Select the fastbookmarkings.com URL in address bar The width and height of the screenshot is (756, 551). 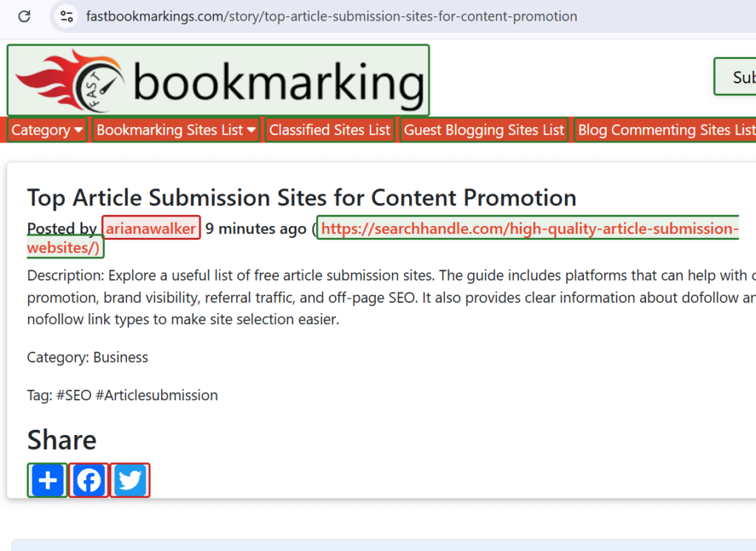(x=331, y=16)
